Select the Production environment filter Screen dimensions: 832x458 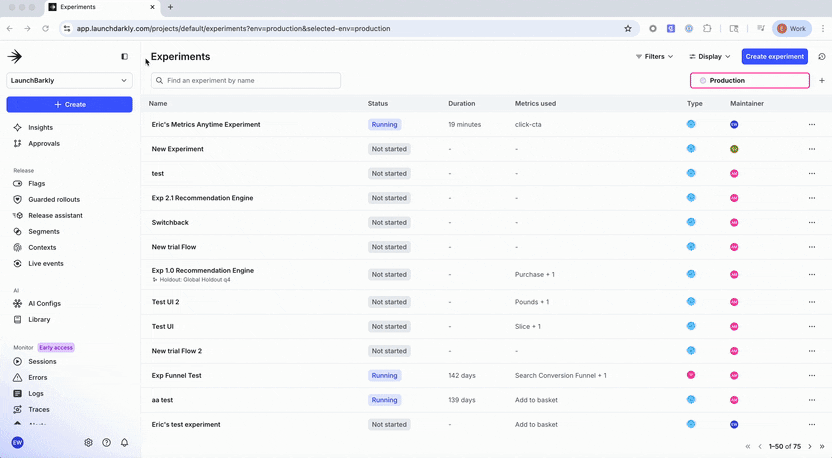pos(749,80)
